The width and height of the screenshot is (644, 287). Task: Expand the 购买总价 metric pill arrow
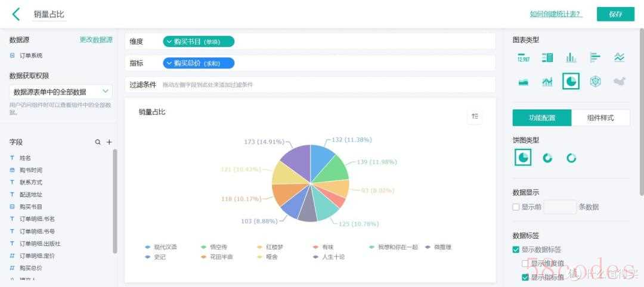pos(169,63)
